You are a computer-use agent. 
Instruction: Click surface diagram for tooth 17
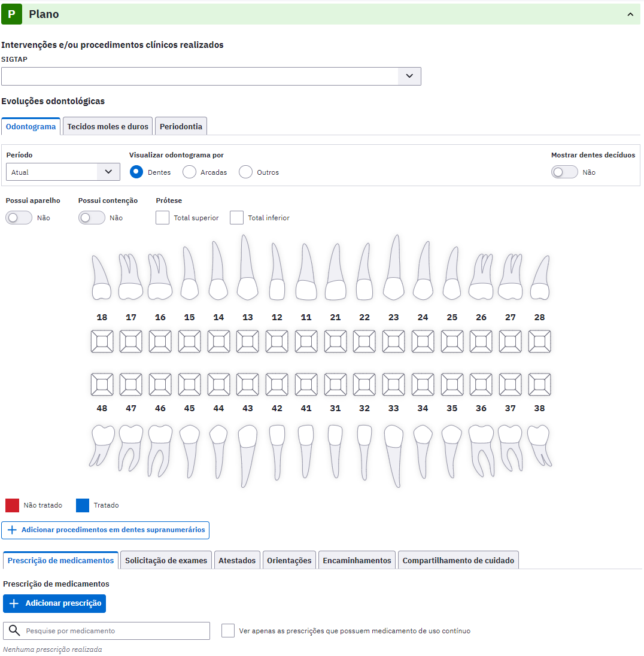tap(131, 341)
